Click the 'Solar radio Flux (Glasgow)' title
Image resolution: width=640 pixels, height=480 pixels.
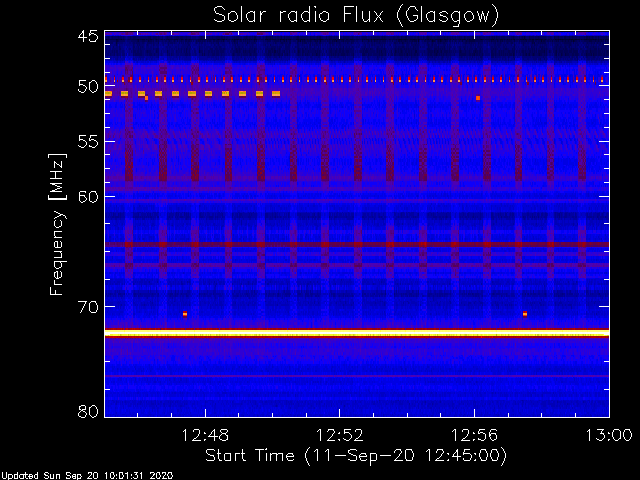click(x=356, y=16)
